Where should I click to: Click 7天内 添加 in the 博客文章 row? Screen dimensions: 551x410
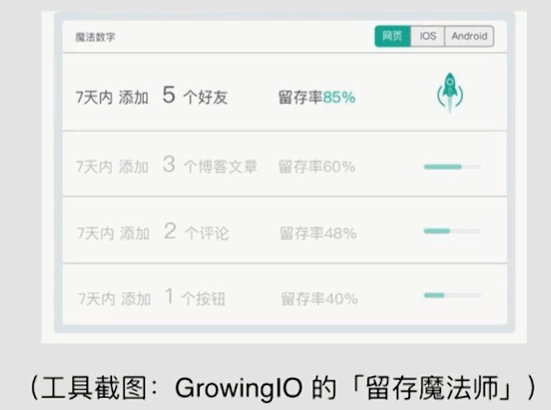112,167
